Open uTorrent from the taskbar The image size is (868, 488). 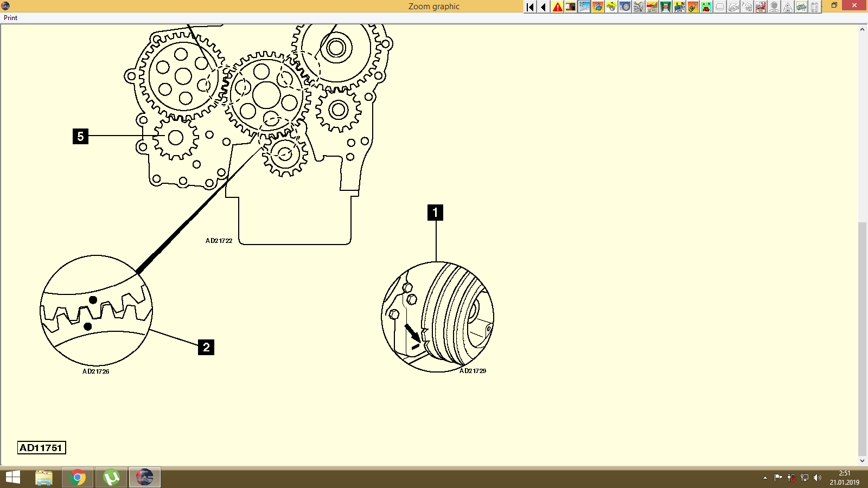coord(111,478)
